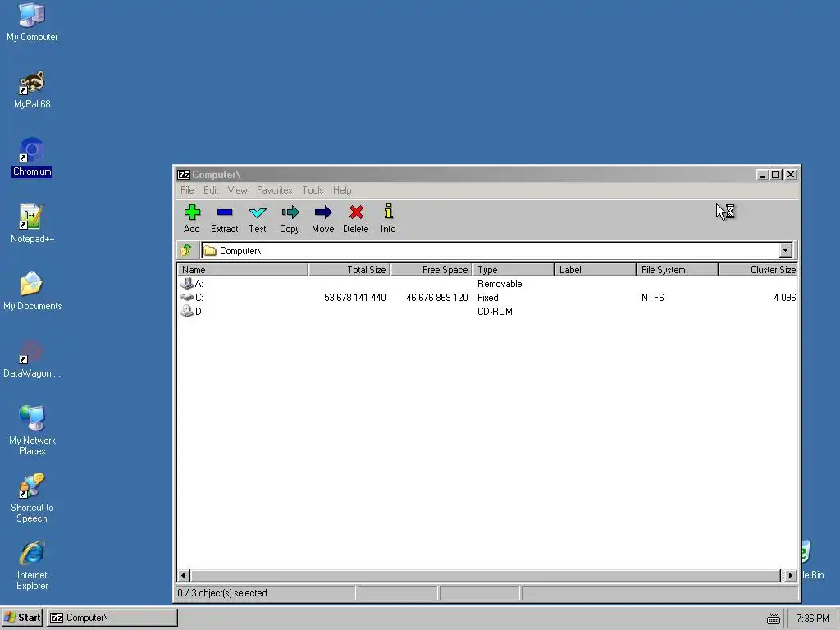
Task: Minimize the 7-Zip window
Action: click(762, 175)
